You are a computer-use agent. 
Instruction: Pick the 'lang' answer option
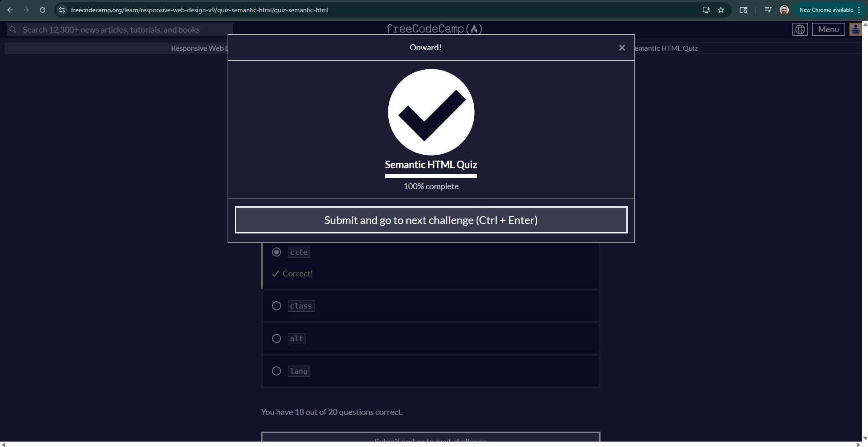tap(277, 371)
